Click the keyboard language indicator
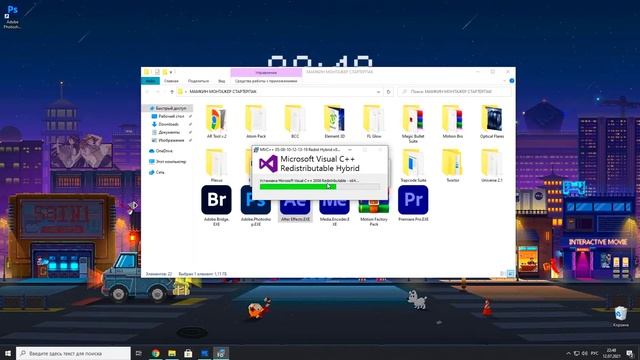 [595, 353]
